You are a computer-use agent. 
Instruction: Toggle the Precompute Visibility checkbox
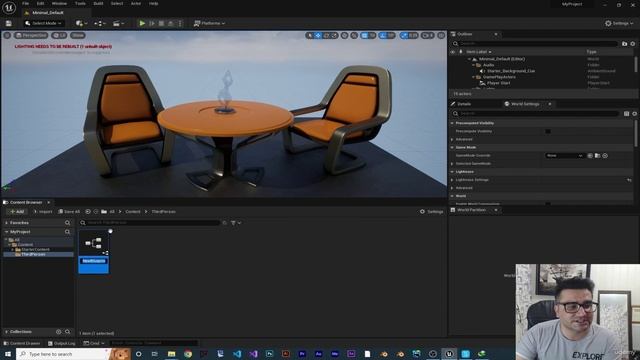point(548,131)
